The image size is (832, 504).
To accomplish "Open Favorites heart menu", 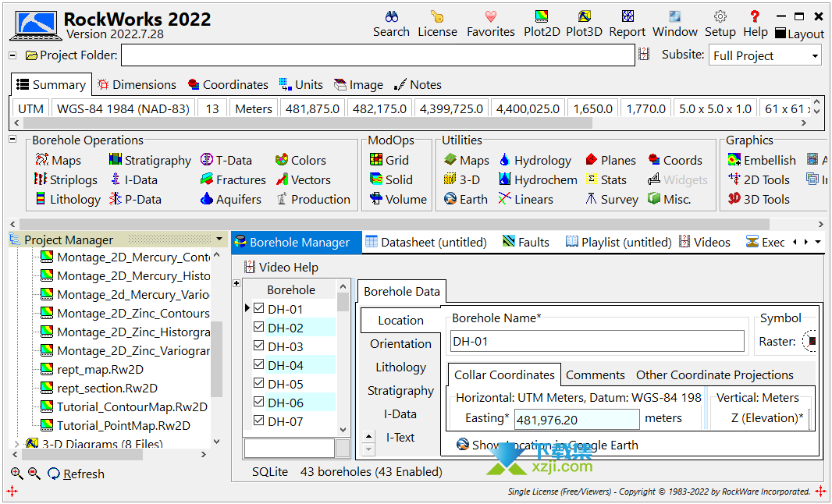I will [x=490, y=24].
